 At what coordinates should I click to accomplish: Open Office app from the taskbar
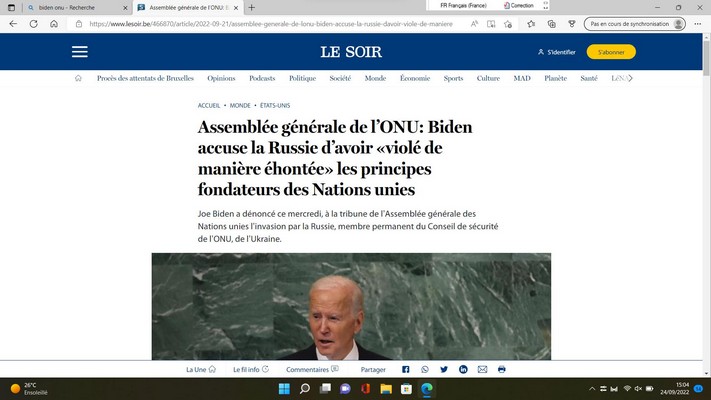[365, 389]
